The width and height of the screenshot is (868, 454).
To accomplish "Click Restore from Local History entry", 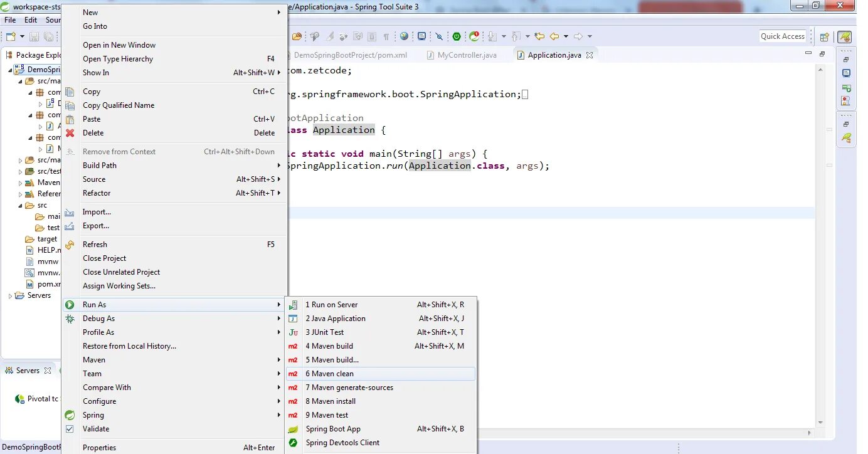I will pyautogui.click(x=174, y=346).
